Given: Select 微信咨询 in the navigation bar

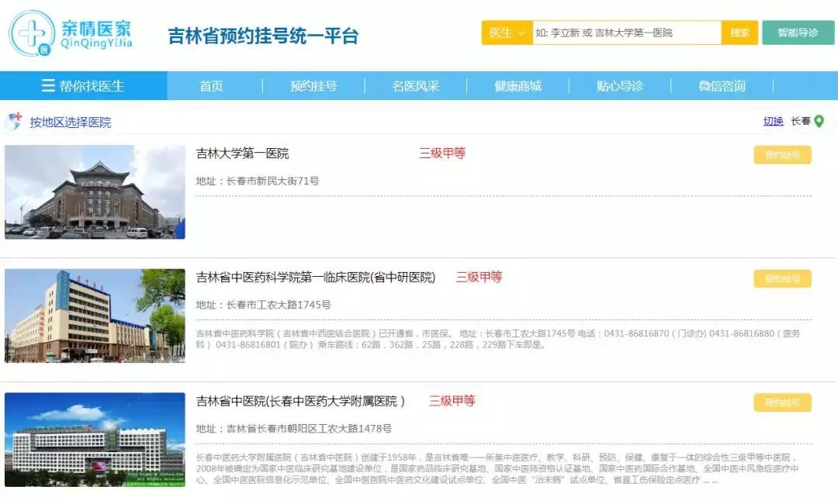Looking at the screenshot, I should (722, 85).
